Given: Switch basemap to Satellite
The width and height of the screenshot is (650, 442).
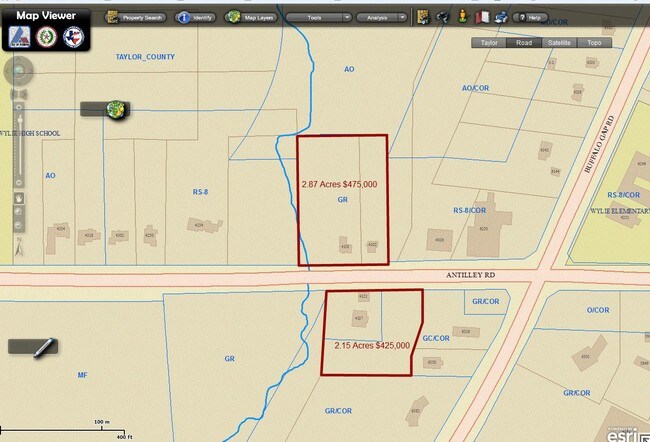Looking at the screenshot, I should pos(559,44).
